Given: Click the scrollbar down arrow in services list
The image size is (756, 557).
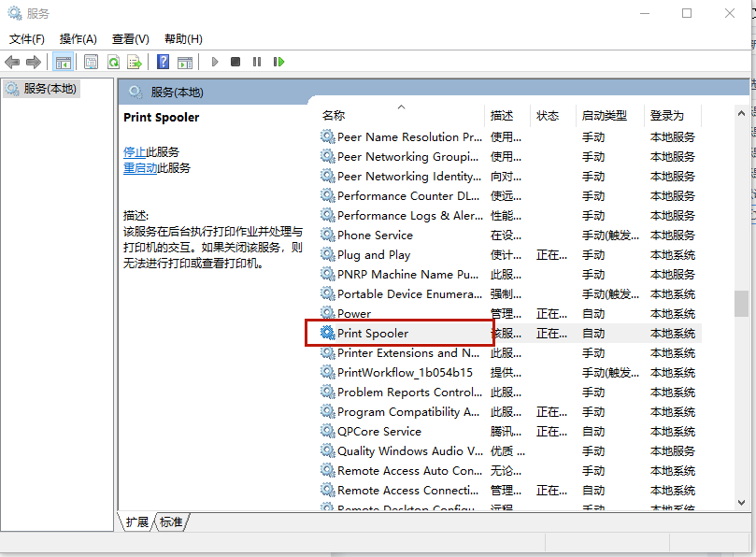Looking at the screenshot, I should click(742, 503).
